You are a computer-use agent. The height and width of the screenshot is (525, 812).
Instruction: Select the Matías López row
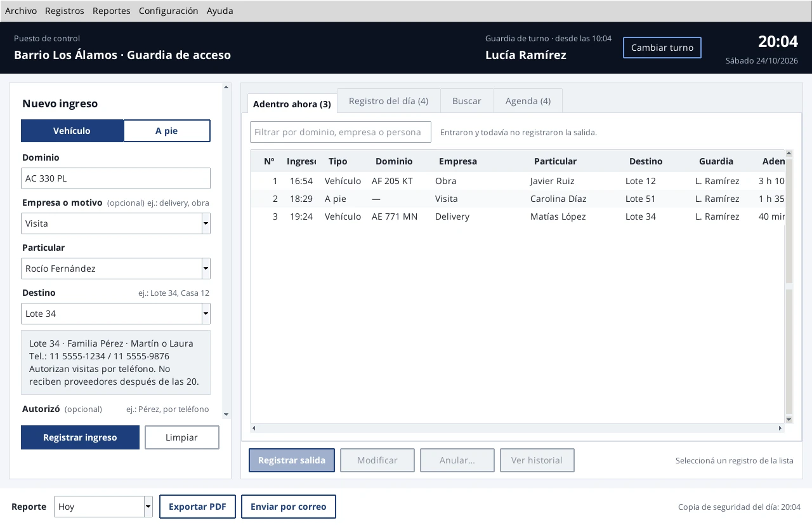(518, 216)
